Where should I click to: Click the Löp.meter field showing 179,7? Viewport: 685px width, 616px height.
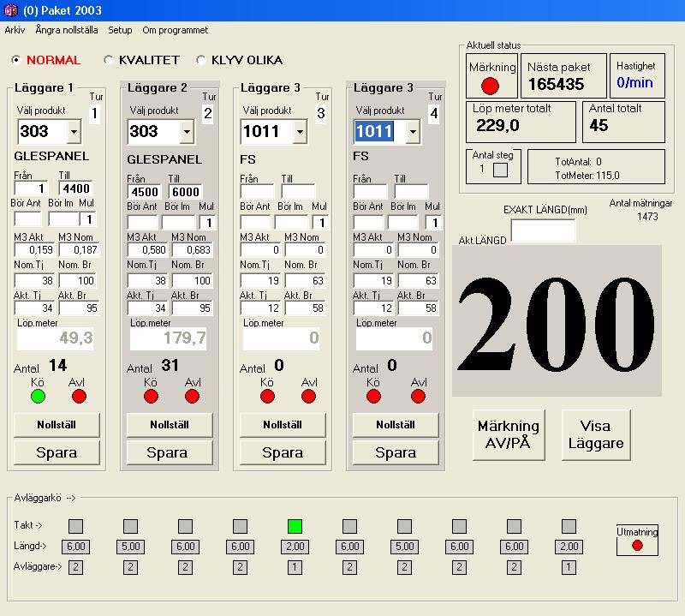coord(168,338)
